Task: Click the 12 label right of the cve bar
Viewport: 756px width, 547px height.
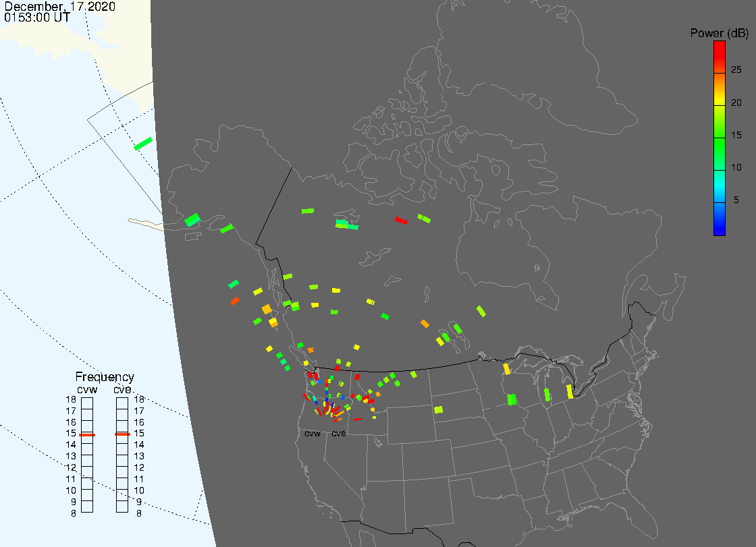Action: pyautogui.click(x=139, y=467)
